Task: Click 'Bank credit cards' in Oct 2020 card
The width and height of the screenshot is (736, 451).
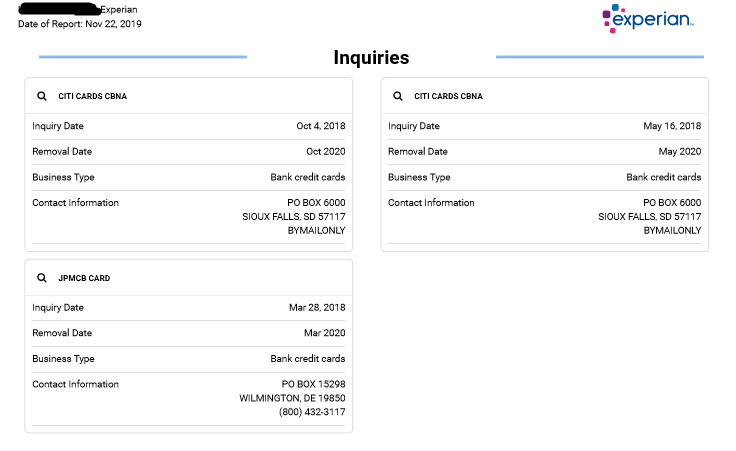Action: point(307,177)
